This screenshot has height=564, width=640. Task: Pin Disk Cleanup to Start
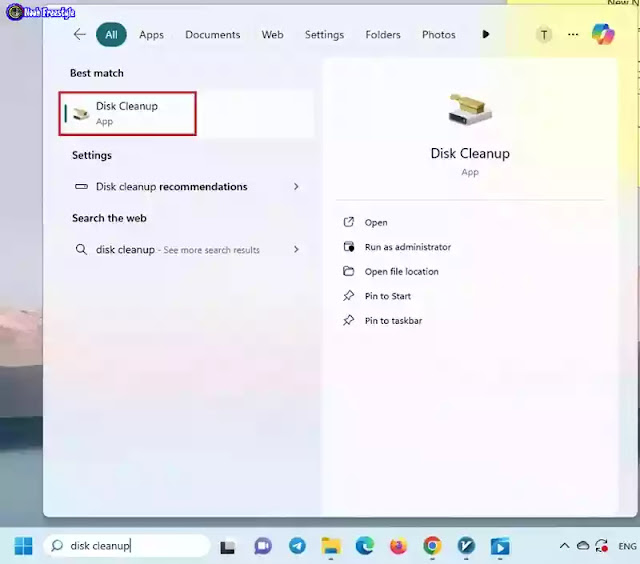(x=388, y=296)
